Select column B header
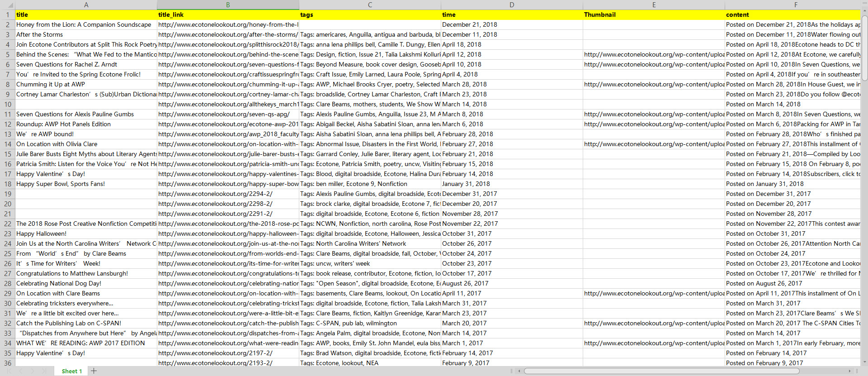868x376 pixels. (x=228, y=5)
